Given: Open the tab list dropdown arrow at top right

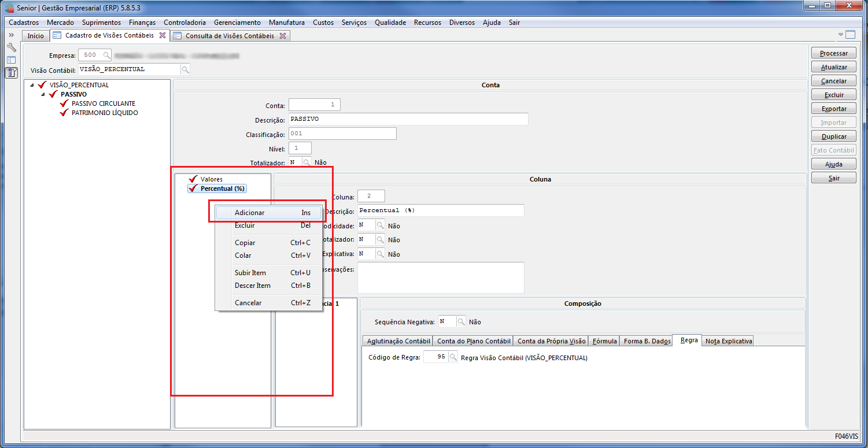Looking at the screenshot, I should 841,35.
